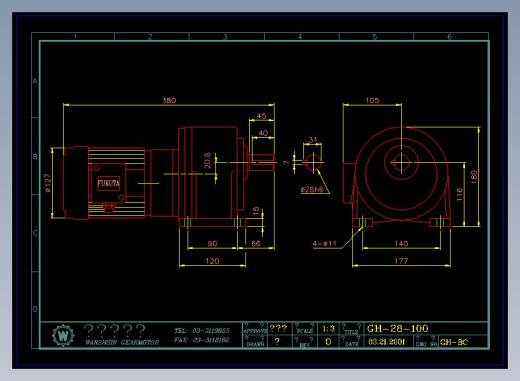
Task: Click zone column 6 marker in border
Action: click(449, 36)
